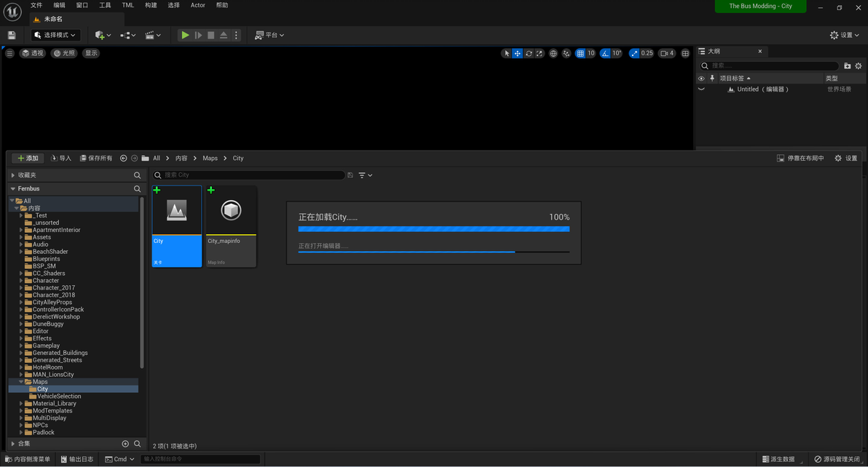Click the 搜索 City asset search field

(249, 175)
